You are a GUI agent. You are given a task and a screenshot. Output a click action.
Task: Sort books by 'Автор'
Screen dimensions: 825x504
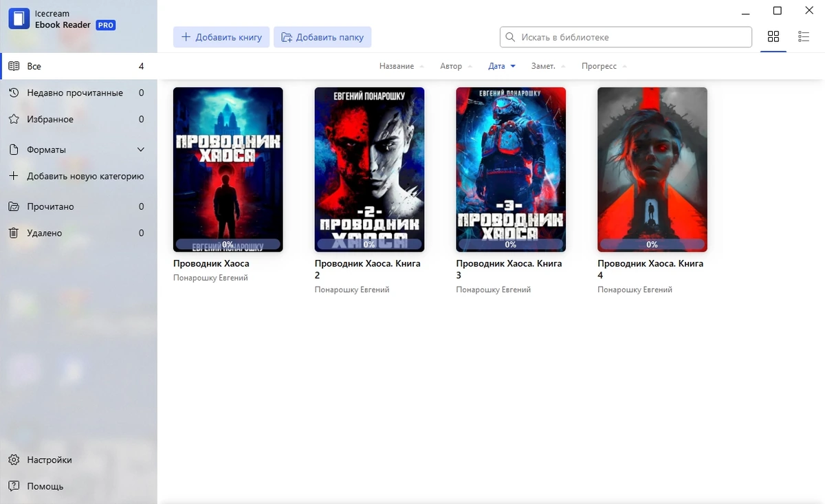456,67
